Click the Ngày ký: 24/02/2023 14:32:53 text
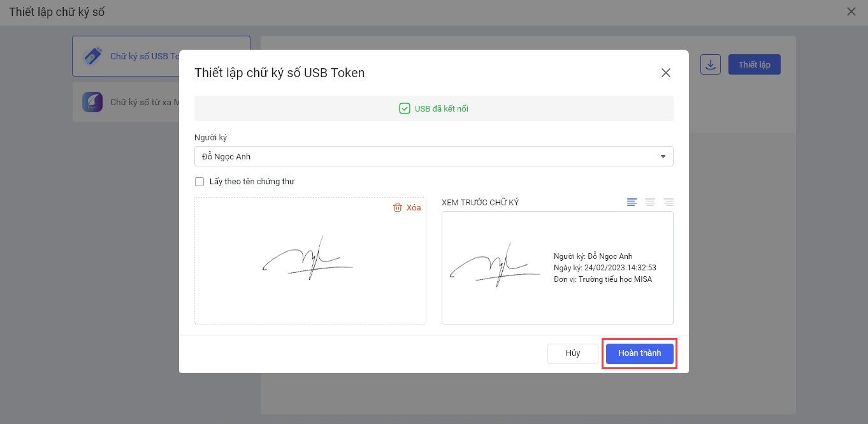The height and width of the screenshot is (424, 868). click(605, 268)
